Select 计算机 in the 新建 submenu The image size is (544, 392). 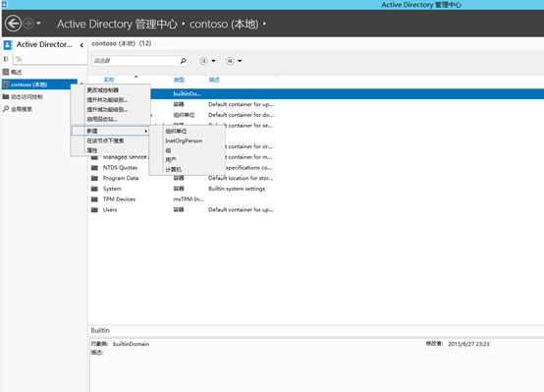[173, 170]
